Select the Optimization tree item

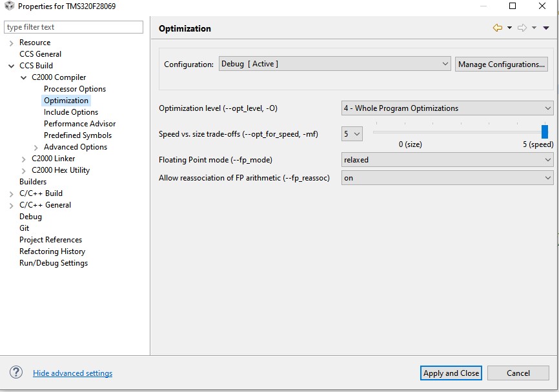coord(66,101)
